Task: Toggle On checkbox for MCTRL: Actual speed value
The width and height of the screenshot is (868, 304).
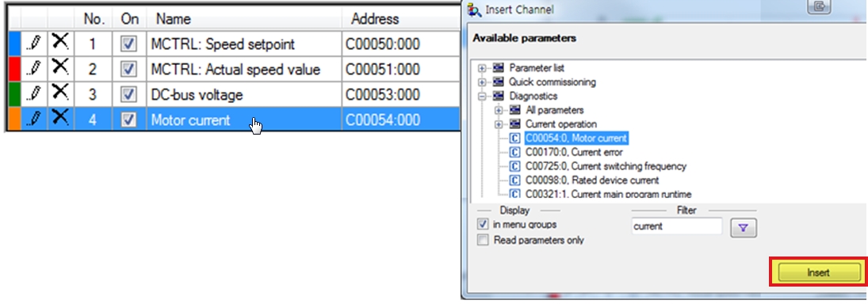Action: coord(128,70)
